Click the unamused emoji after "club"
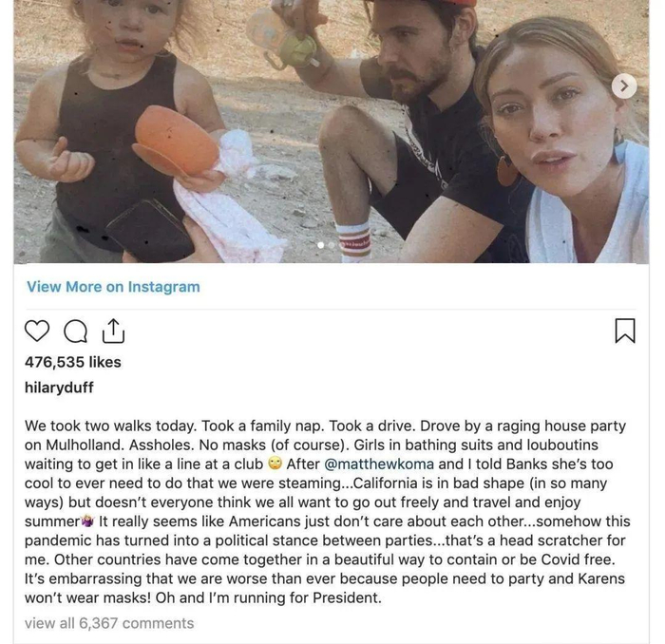 (x=275, y=464)
